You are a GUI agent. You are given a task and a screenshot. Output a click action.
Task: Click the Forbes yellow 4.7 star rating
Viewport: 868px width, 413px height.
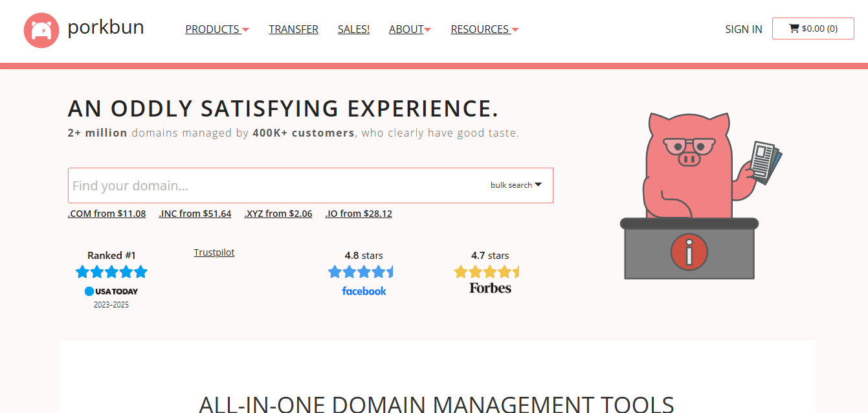pyautogui.click(x=487, y=272)
